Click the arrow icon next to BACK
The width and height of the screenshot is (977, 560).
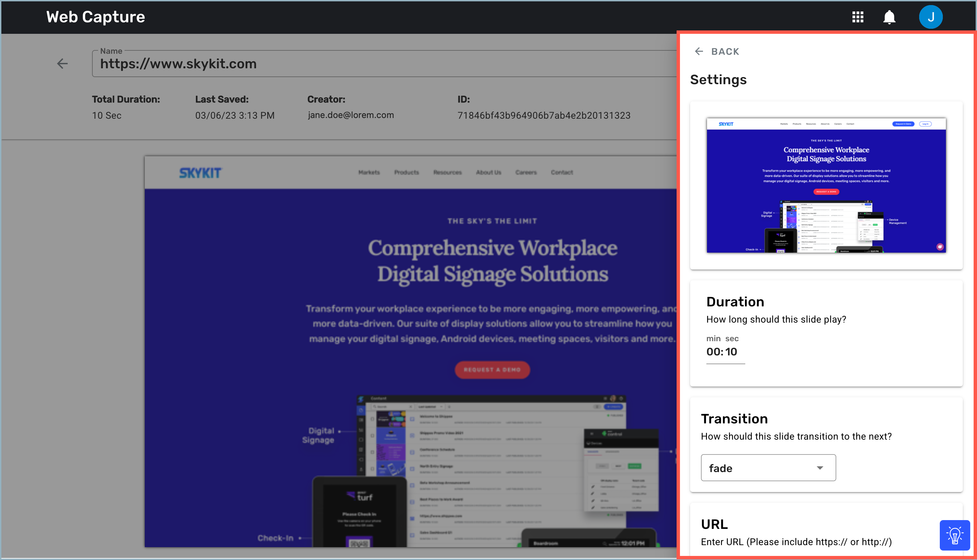point(699,51)
